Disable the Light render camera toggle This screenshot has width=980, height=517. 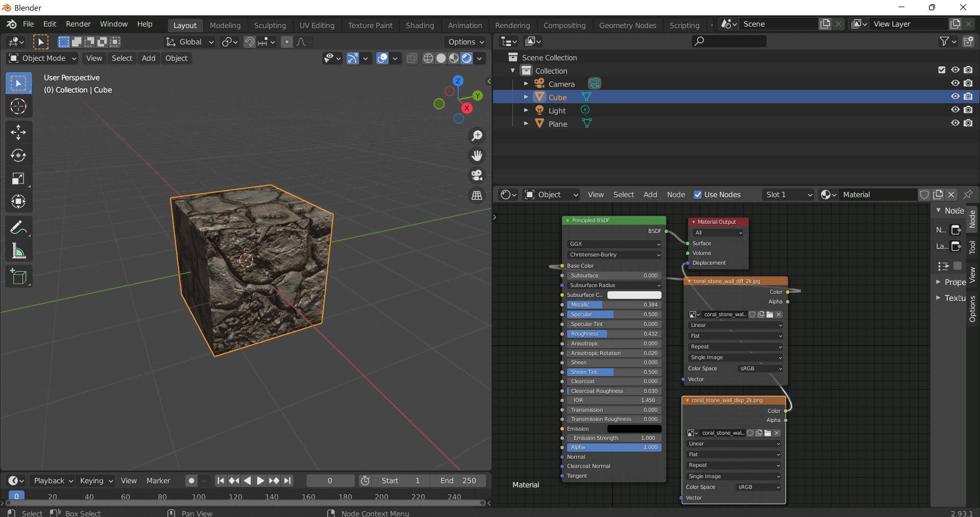click(x=968, y=110)
